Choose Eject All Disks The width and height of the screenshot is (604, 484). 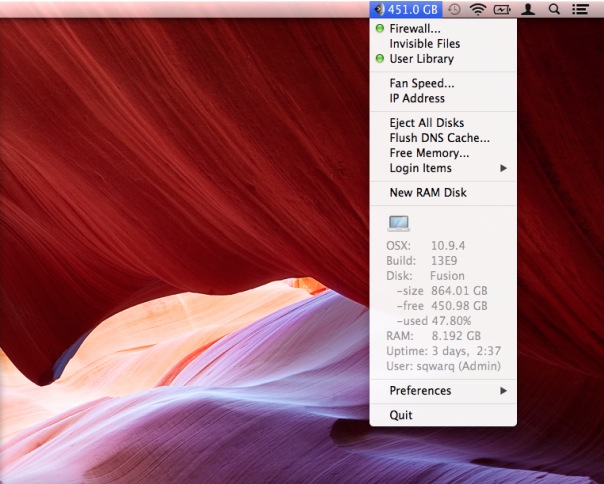426,123
